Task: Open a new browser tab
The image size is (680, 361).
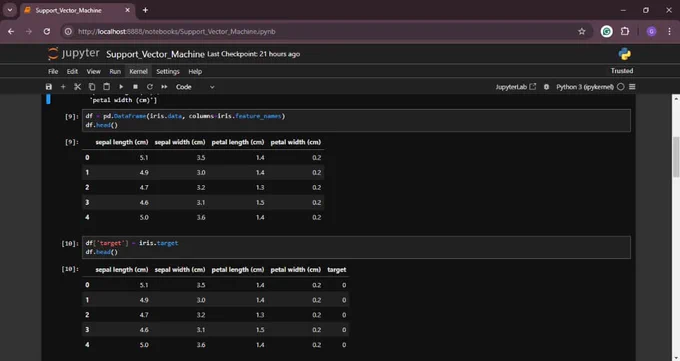Action: pos(145,10)
